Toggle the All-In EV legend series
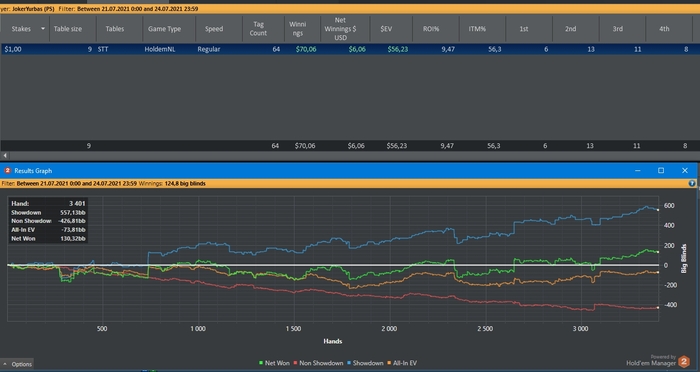Screen dimensions: 700x372 tap(402, 363)
